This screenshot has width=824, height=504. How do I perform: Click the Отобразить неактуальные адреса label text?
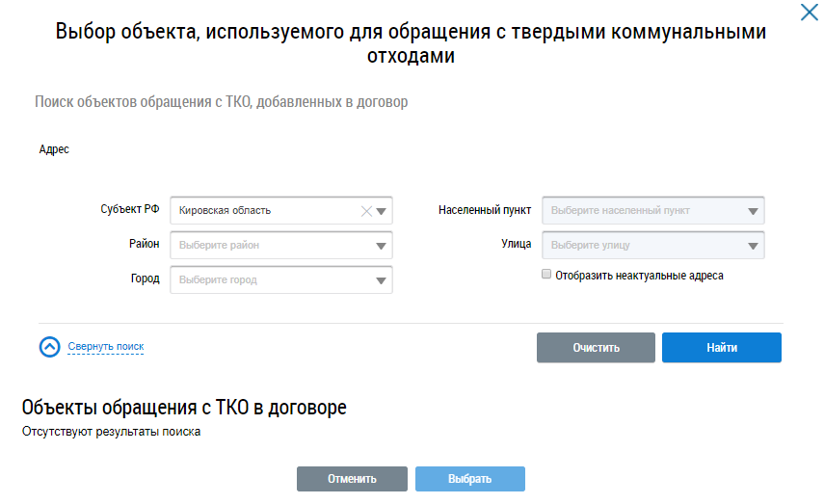[639, 276]
